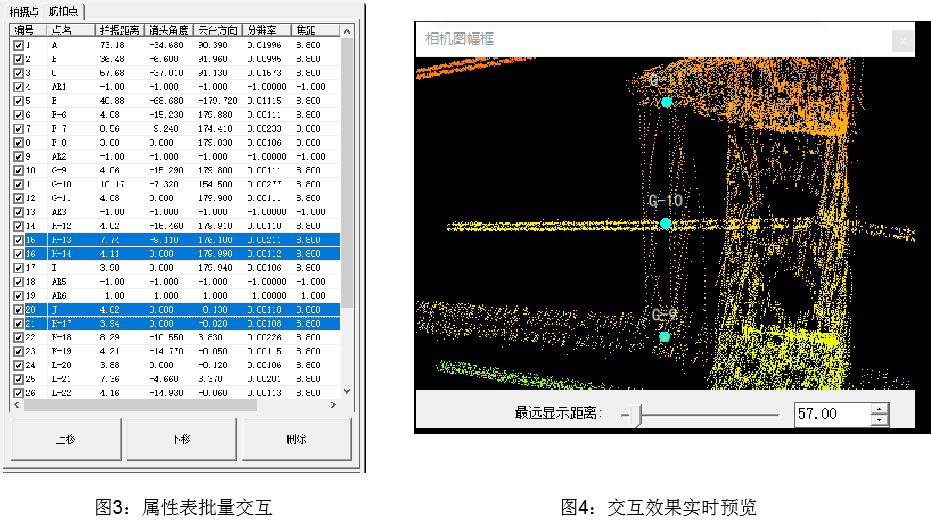931x527 pixels.
Task: Click the cyan G-10 waypoint marker
Action: click(666, 223)
